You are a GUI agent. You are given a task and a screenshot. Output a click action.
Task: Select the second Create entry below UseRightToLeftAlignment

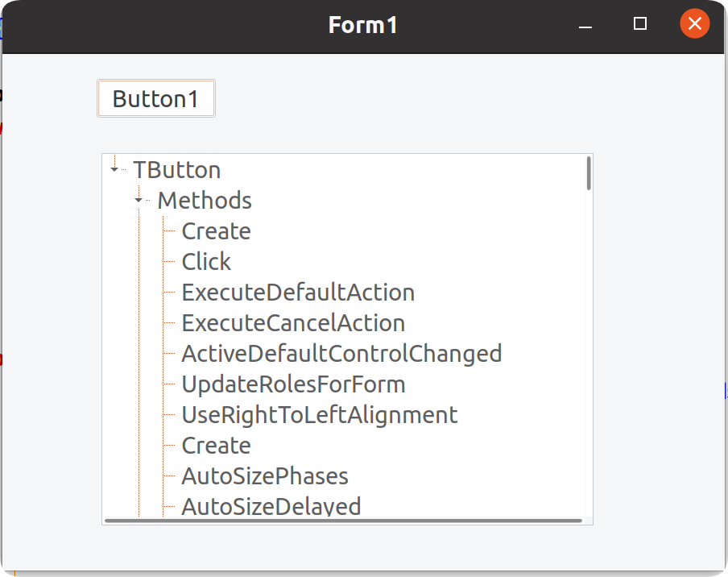point(216,446)
